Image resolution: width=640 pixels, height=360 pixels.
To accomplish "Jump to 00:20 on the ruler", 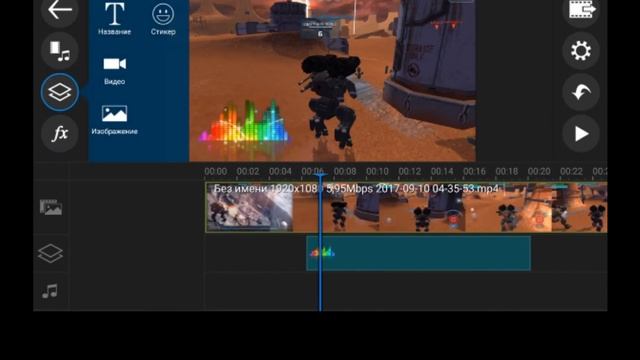I will pyautogui.click(x=539, y=171).
